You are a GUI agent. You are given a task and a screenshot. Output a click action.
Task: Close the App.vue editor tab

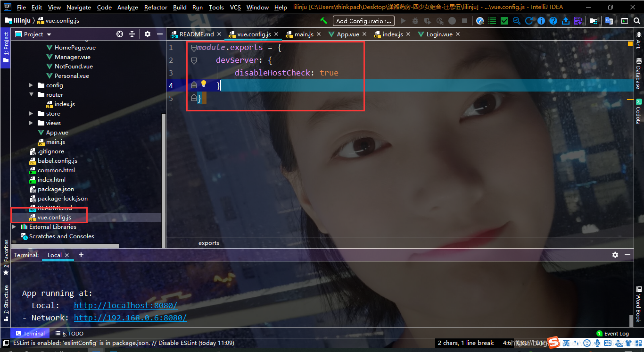click(x=365, y=34)
